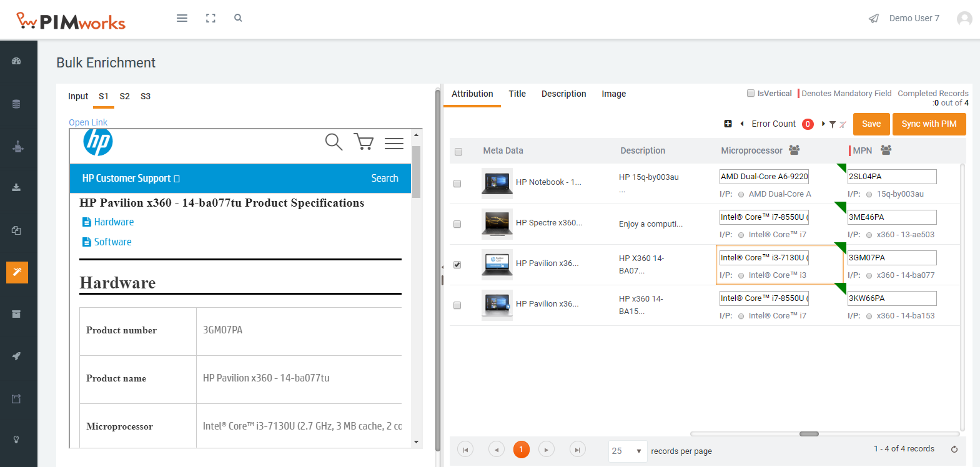Switch to the Image tab
This screenshot has width=980, height=467.
(x=614, y=94)
